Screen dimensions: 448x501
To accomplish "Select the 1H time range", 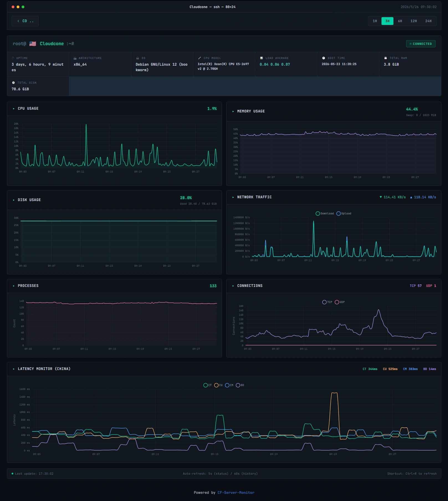I will point(375,21).
